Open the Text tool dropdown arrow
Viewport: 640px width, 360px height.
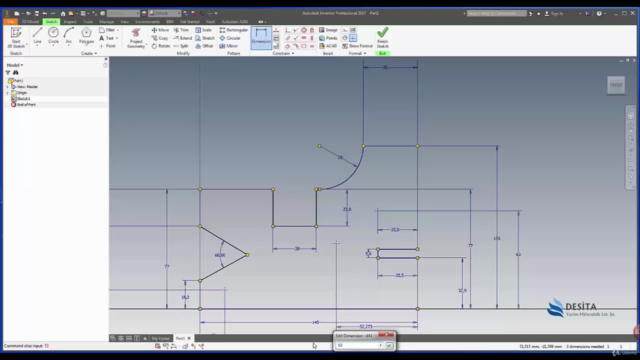[117, 38]
